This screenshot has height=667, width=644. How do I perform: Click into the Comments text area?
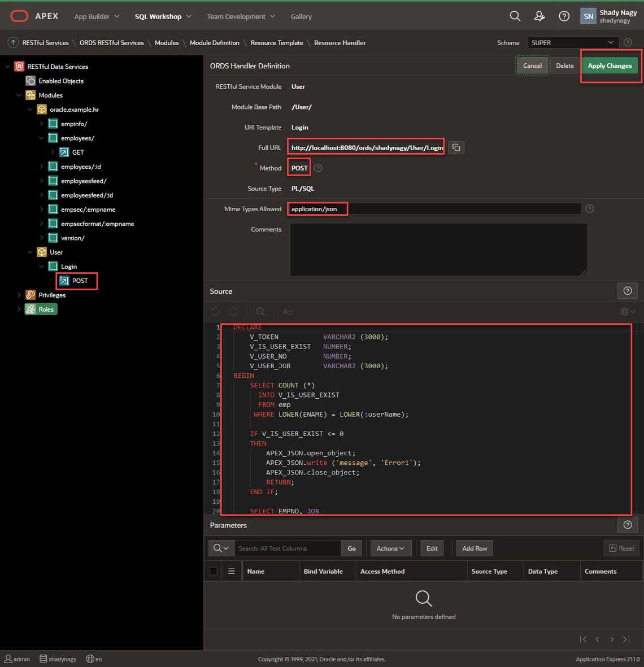pos(438,249)
